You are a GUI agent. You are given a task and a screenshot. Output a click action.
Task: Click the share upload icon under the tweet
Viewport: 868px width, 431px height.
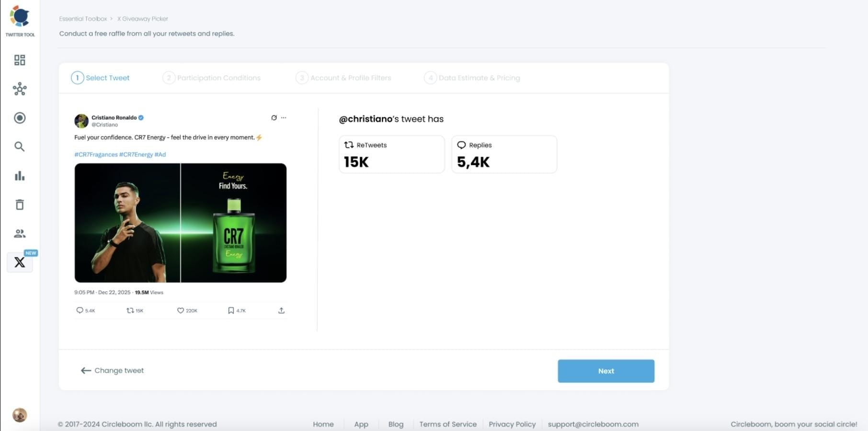[281, 310]
